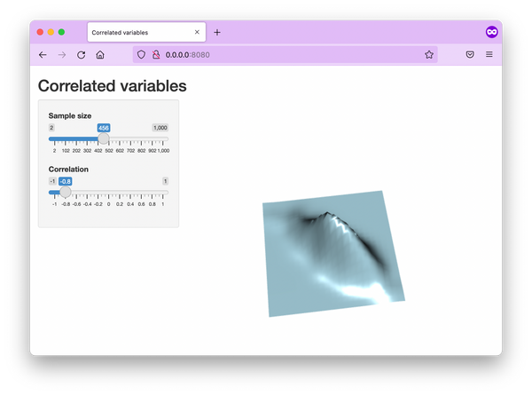Screen dimensions: 532x395
Task: Click the Sample size label
Action: (70, 115)
